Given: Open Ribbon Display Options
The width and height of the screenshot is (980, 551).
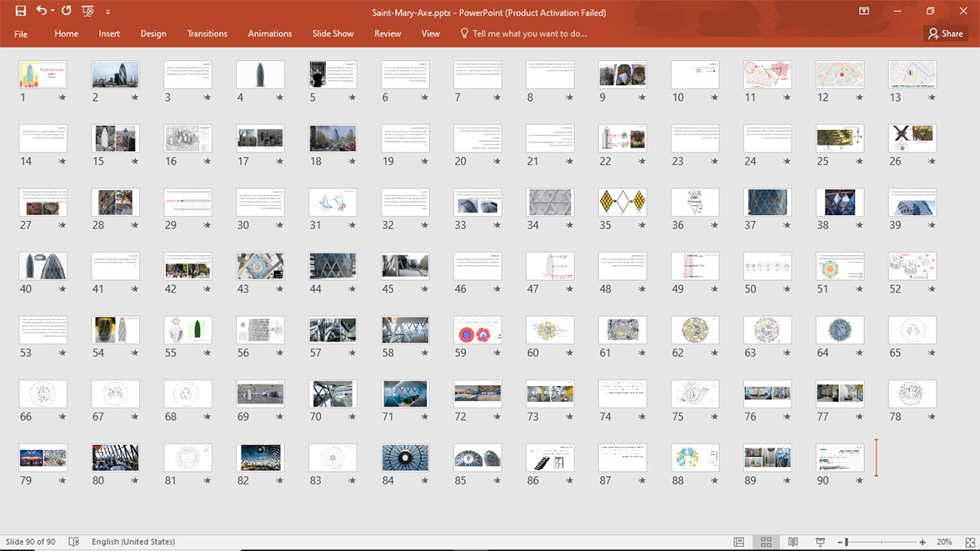Looking at the screenshot, I should point(863,11).
